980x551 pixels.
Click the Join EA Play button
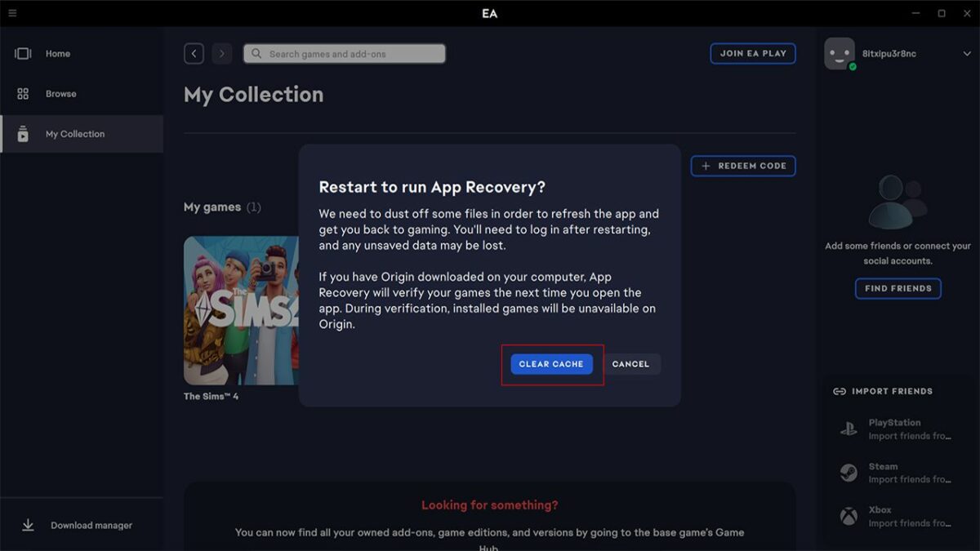point(752,54)
